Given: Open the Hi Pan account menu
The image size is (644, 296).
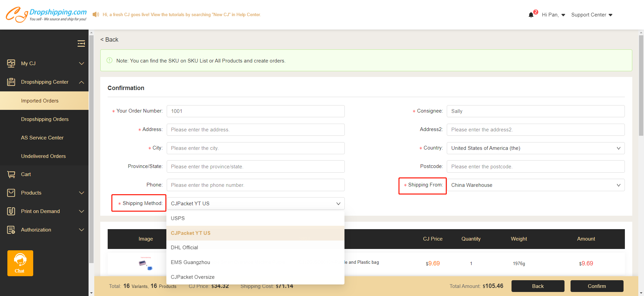Looking at the screenshot, I should tap(553, 15).
